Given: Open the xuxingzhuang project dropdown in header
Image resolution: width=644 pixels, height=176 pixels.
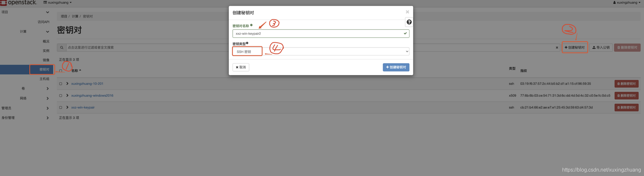Looking at the screenshot, I should coord(58,2).
